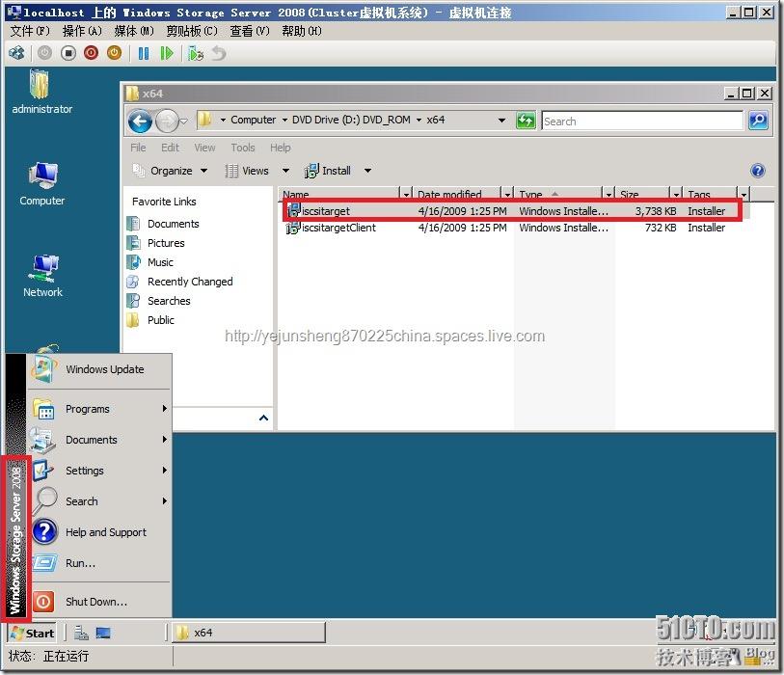Click the Install toolbar button
This screenshot has height=675, width=784.
click(328, 171)
